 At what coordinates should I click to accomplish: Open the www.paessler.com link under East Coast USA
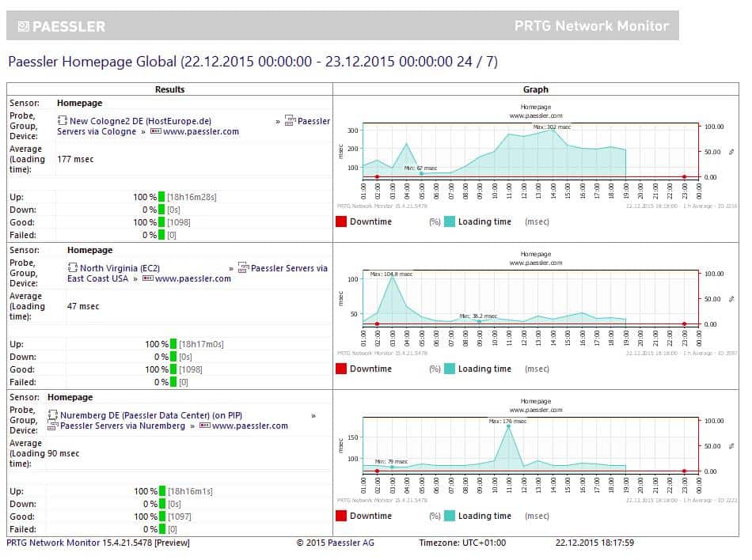click(193, 278)
